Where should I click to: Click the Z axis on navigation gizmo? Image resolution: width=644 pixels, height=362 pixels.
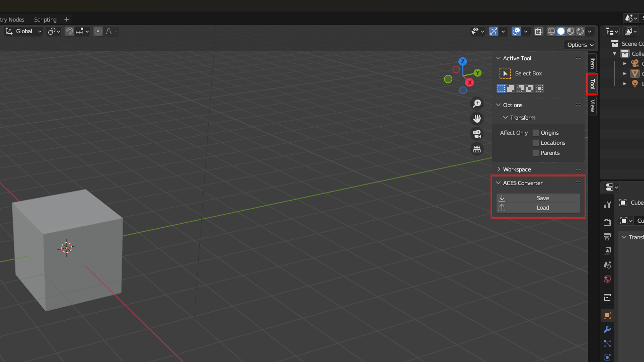(x=462, y=61)
